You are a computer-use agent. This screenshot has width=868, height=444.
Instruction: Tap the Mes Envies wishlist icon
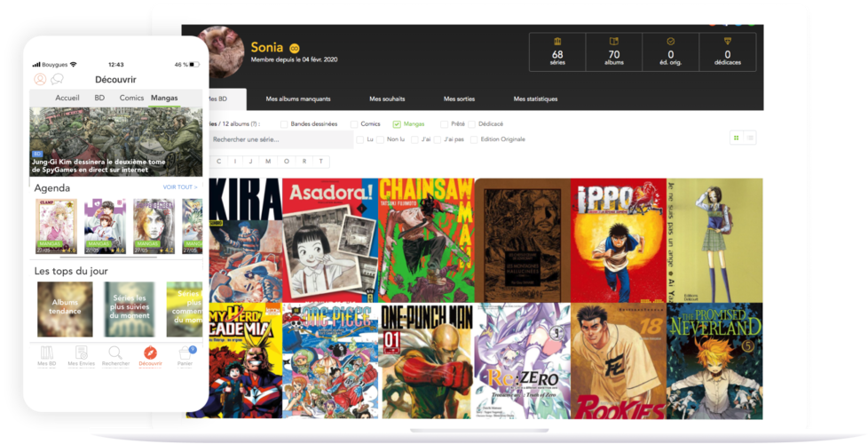[82, 353]
